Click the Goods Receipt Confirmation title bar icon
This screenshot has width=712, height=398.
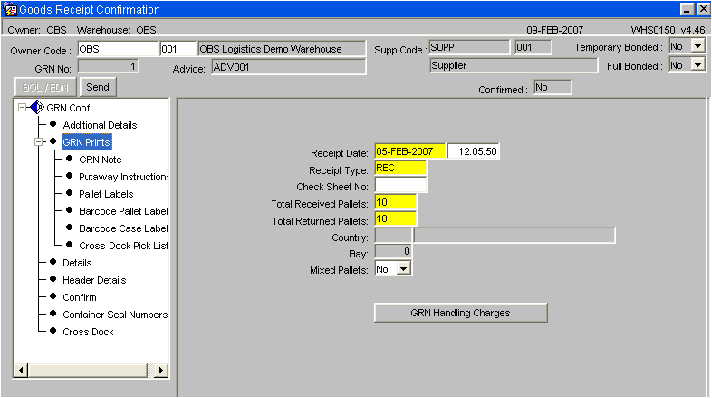(x=10, y=9)
